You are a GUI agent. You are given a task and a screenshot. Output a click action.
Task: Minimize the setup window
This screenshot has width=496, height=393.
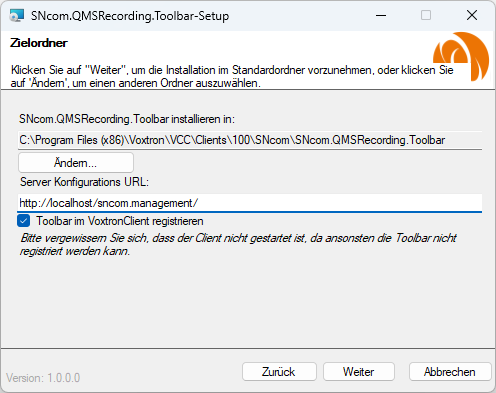[x=381, y=15]
